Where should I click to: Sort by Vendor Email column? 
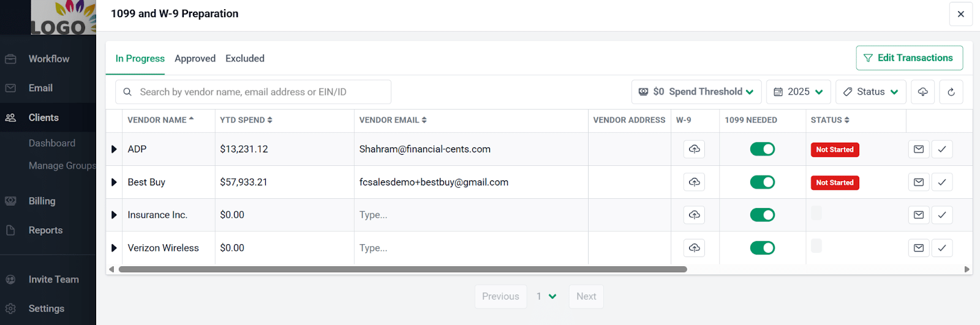point(393,120)
